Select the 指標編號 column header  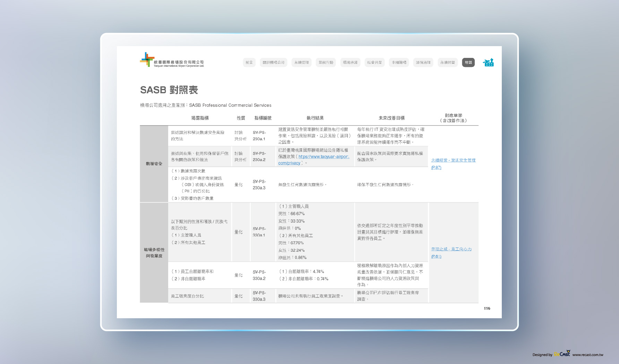[263, 118]
